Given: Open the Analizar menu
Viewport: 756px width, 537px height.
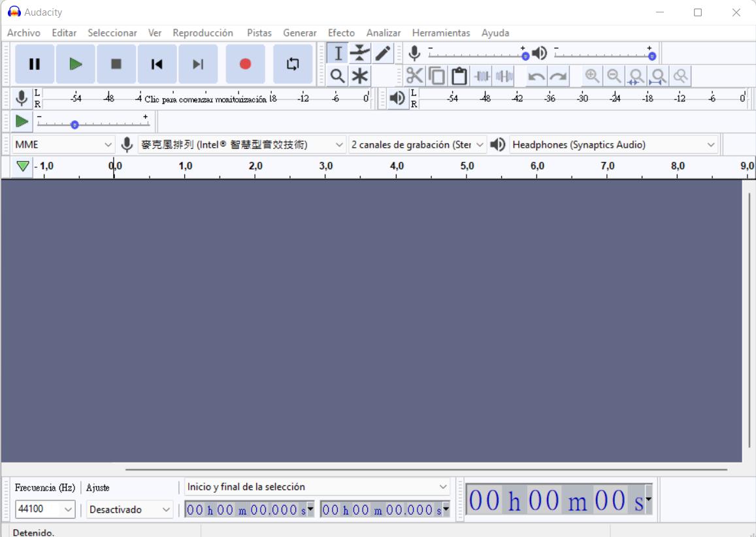Looking at the screenshot, I should click(x=384, y=33).
